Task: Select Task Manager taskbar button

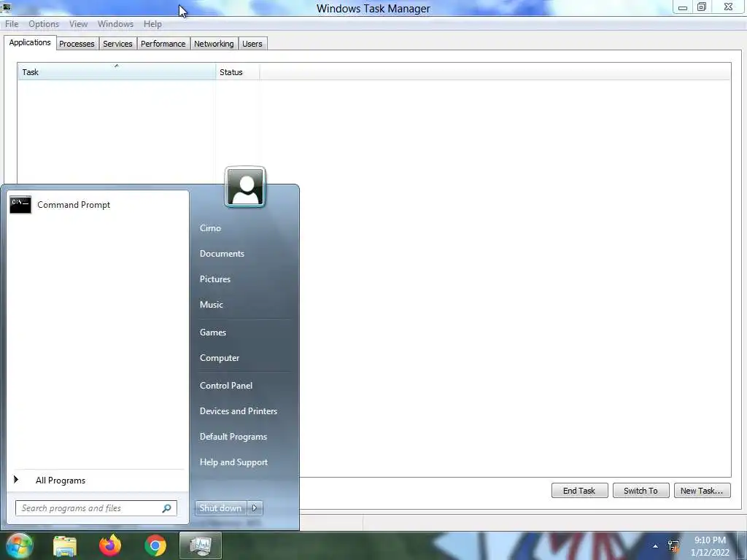Action: (201, 545)
